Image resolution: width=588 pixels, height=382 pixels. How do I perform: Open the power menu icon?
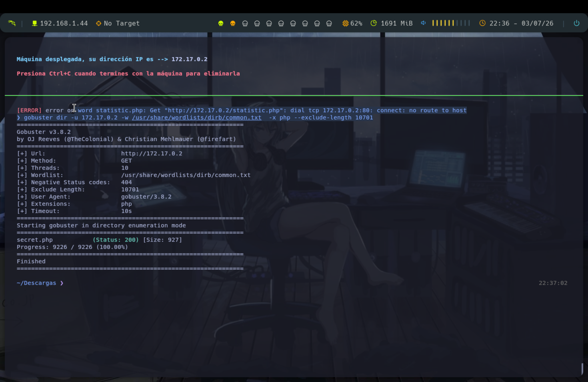point(576,23)
